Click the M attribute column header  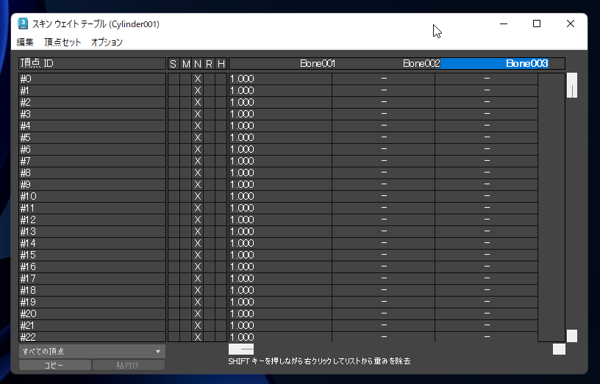pyautogui.click(x=186, y=64)
